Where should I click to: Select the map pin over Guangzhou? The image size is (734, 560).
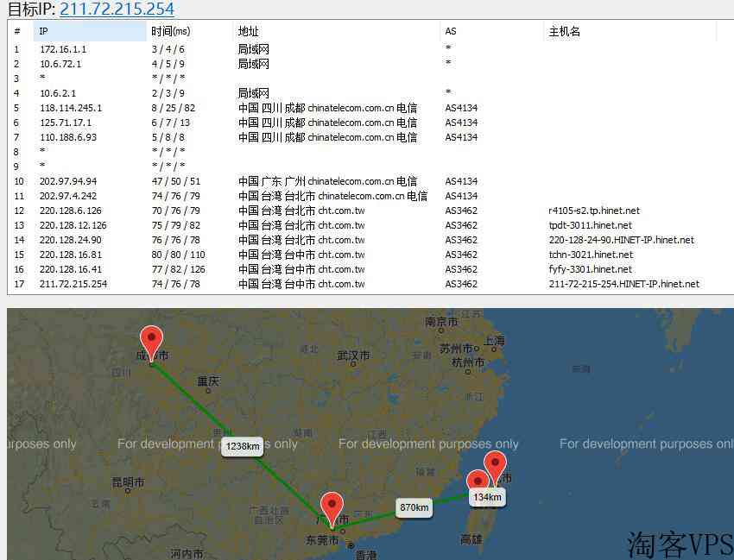[332, 511]
